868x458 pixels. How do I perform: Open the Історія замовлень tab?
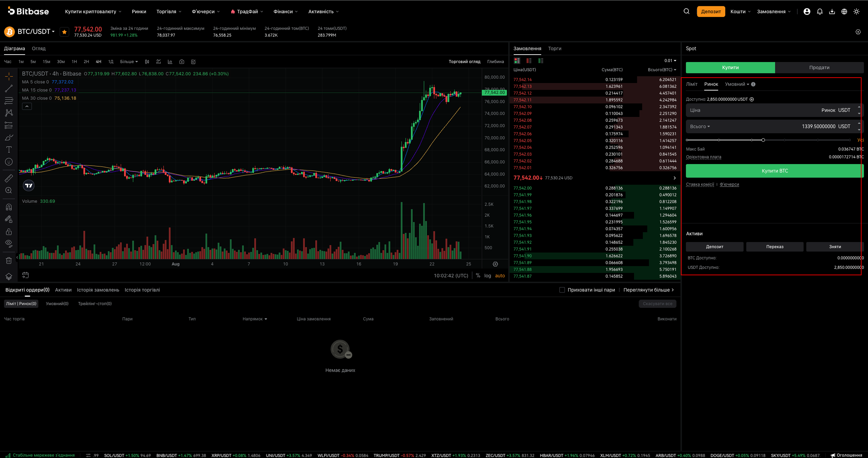(98, 290)
